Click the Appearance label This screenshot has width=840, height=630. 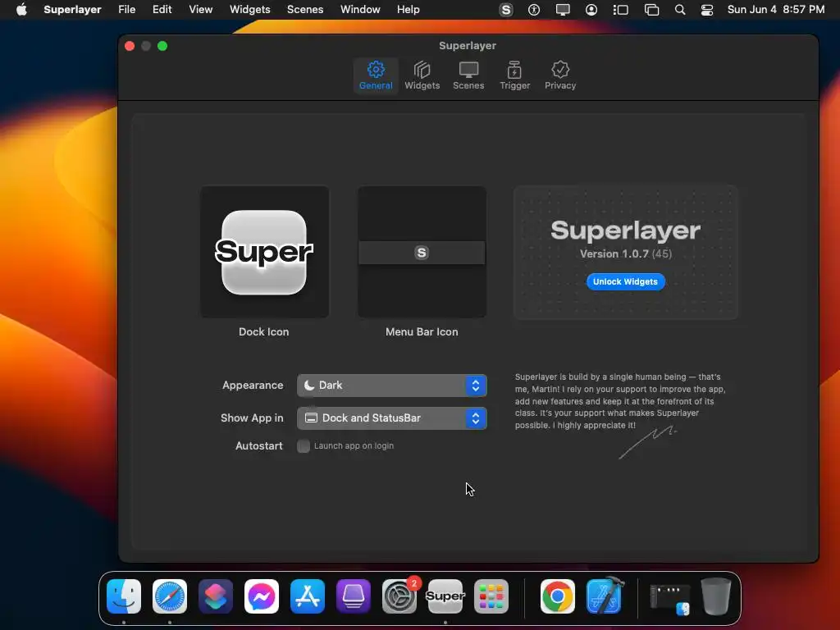point(253,386)
